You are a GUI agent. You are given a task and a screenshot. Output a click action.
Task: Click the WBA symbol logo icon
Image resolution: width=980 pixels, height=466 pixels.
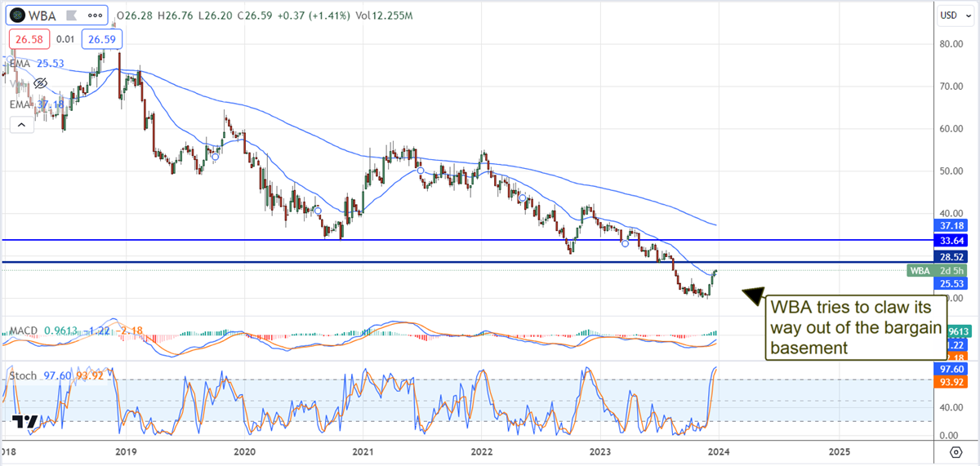point(18,16)
